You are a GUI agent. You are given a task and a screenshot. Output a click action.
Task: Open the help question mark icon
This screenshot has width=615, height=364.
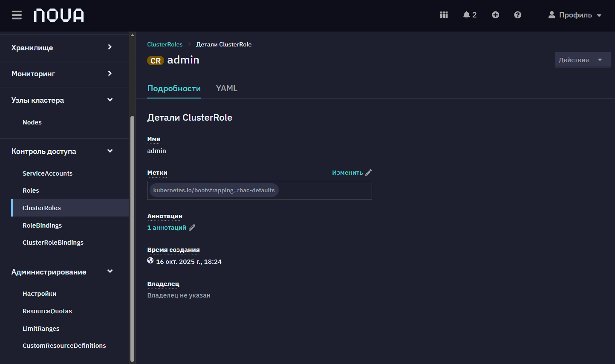click(x=518, y=15)
